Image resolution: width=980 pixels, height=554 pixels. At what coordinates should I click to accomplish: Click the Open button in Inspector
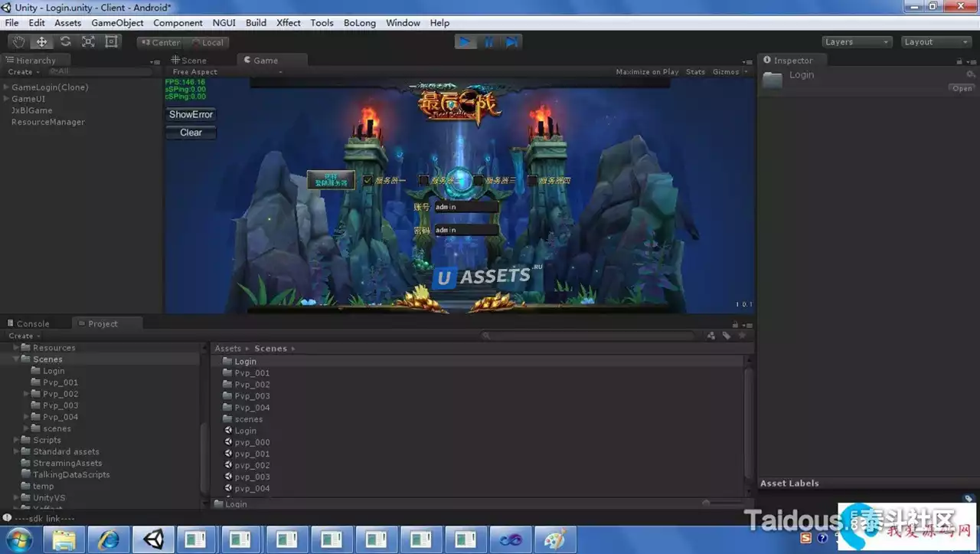962,89
